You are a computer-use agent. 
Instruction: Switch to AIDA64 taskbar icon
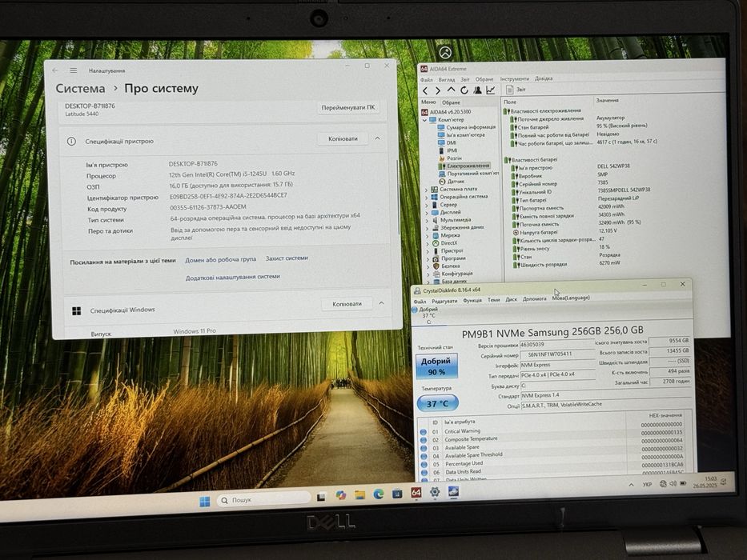point(416,493)
